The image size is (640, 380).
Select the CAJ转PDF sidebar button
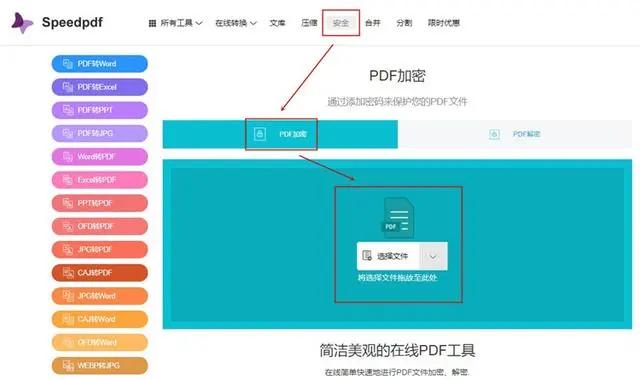click(x=100, y=273)
